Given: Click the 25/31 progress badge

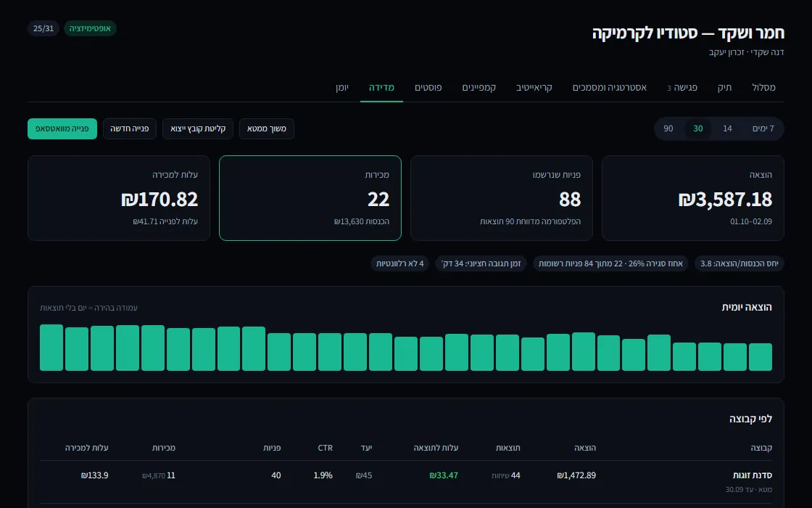Looking at the screenshot, I should [x=43, y=28].
